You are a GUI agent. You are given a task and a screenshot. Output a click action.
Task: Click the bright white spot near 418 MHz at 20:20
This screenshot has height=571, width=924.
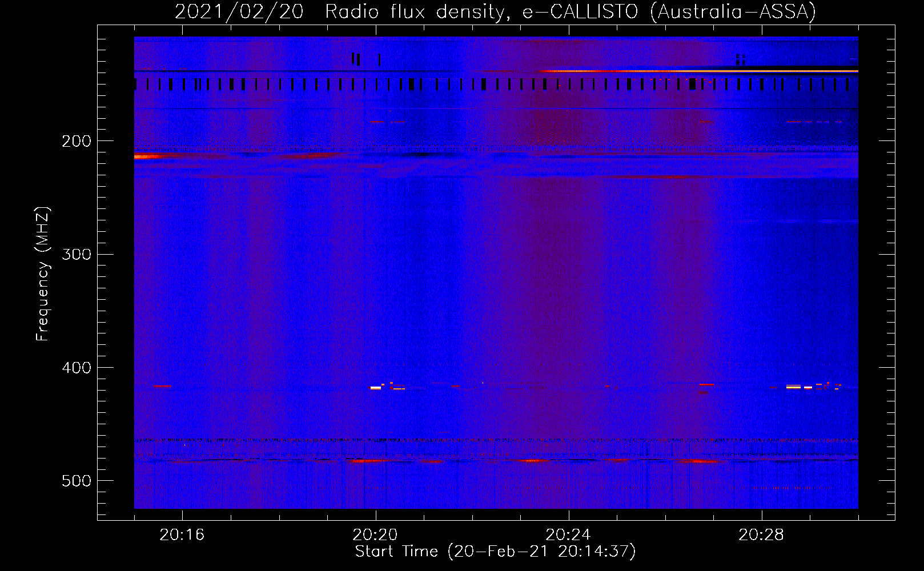tap(375, 388)
